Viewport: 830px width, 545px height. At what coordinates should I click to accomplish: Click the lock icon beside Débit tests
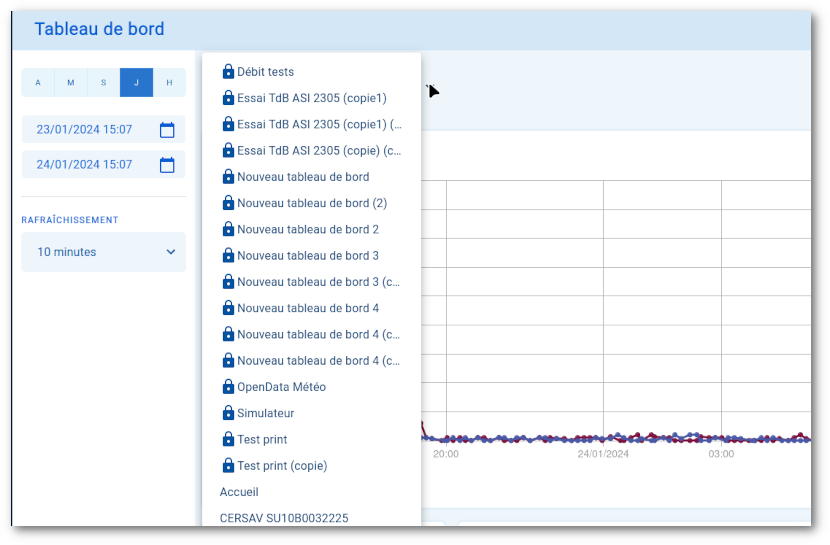tap(228, 72)
